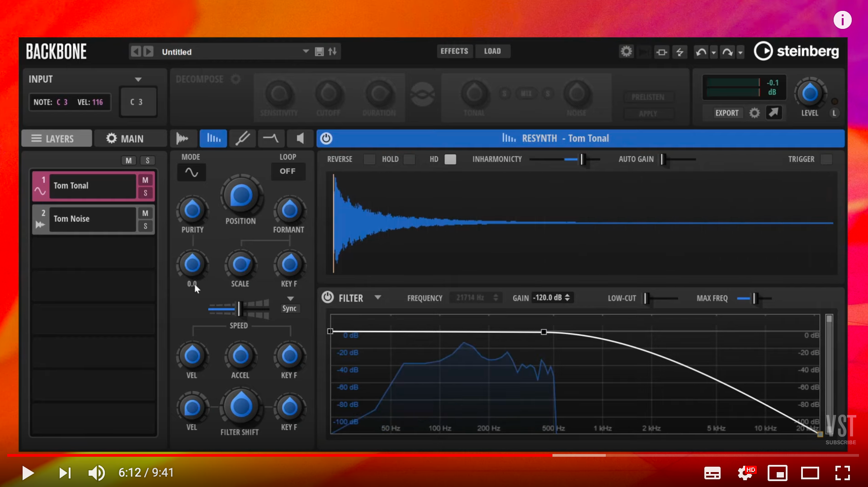Open the Pitch page icon
868x487 pixels.
[242, 138]
